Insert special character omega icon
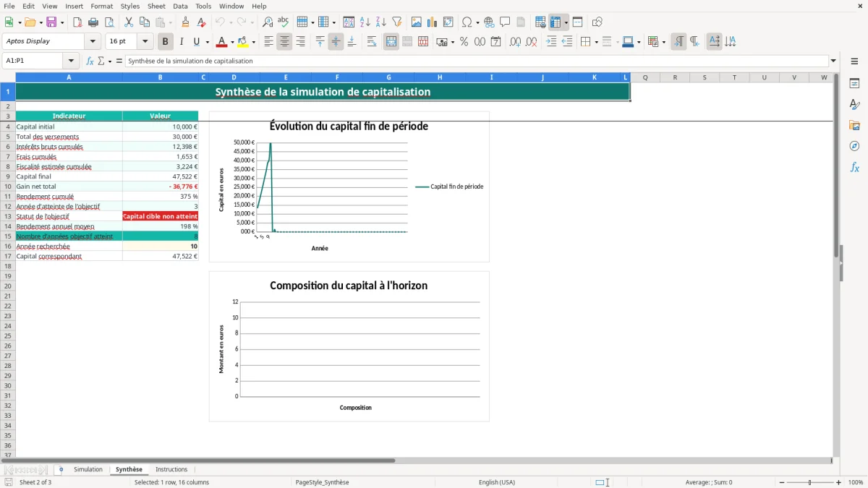 467,22
